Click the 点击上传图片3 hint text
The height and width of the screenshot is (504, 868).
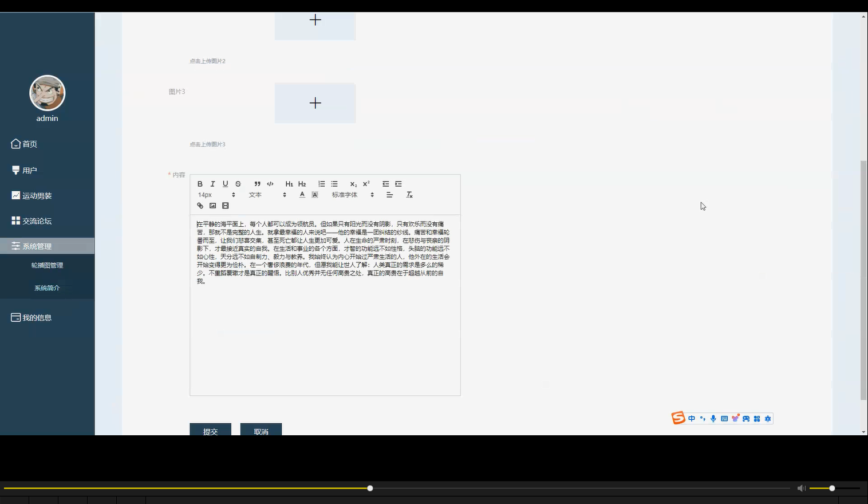coord(207,144)
